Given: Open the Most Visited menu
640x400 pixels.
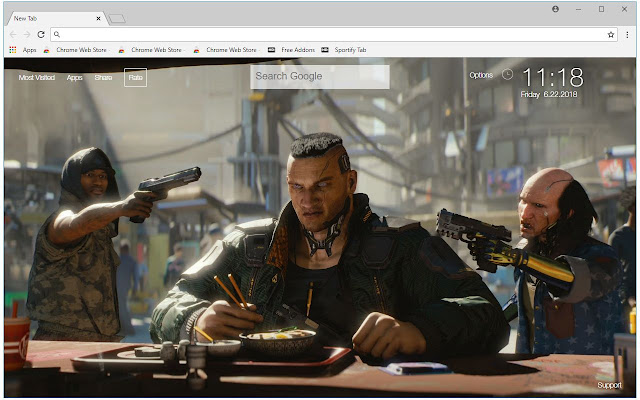Looking at the screenshot, I should click(x=37, y=78).
